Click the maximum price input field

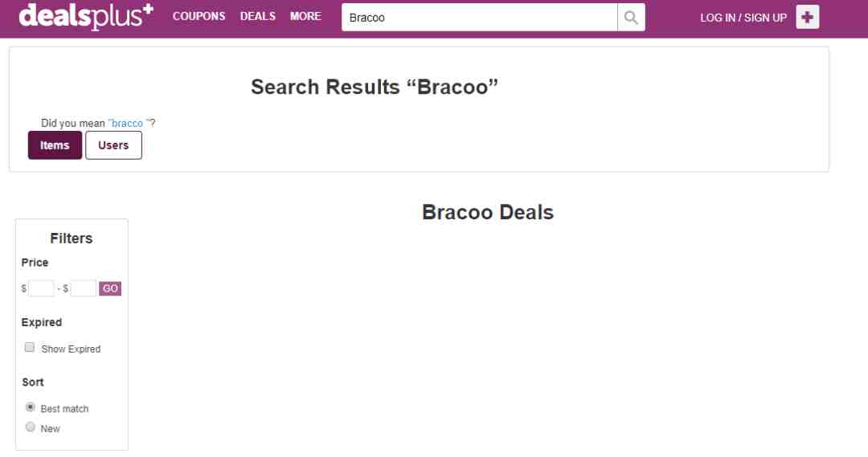pyautogui.click(x=84, y=288)
